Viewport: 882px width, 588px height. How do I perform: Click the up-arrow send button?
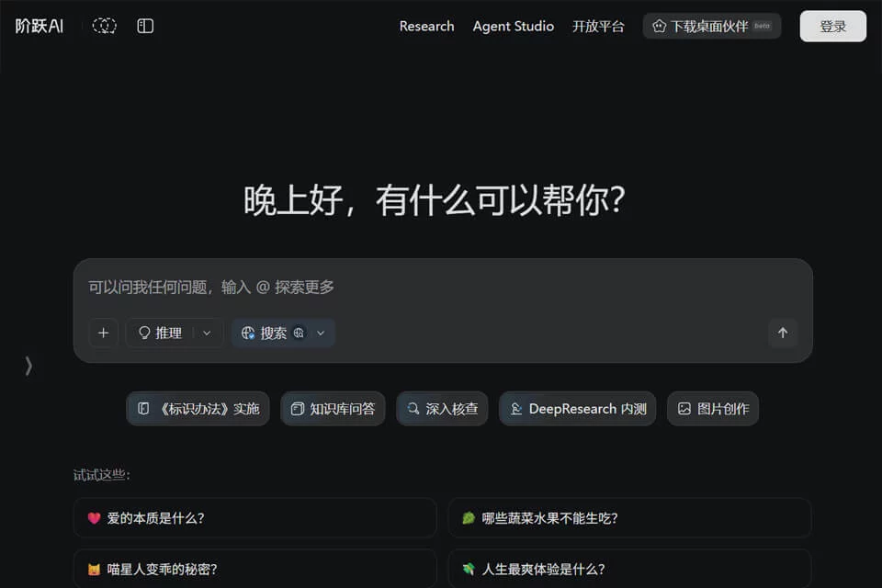click(783, 334)
